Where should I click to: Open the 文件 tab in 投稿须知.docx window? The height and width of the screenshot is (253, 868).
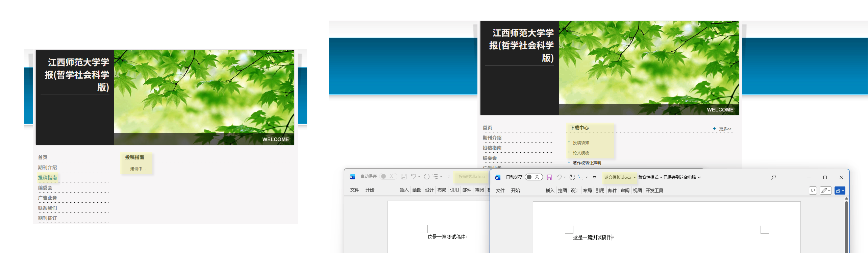(355, 190)
